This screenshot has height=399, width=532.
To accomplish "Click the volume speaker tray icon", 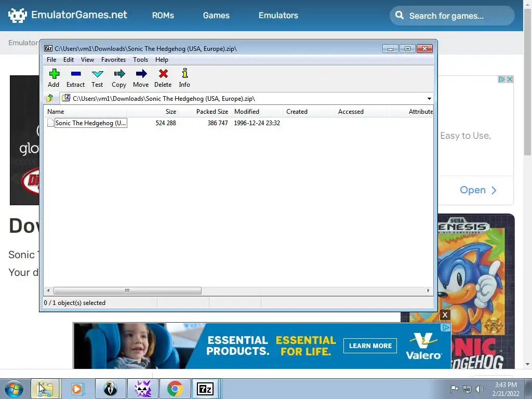I will (x=480, y=389).
